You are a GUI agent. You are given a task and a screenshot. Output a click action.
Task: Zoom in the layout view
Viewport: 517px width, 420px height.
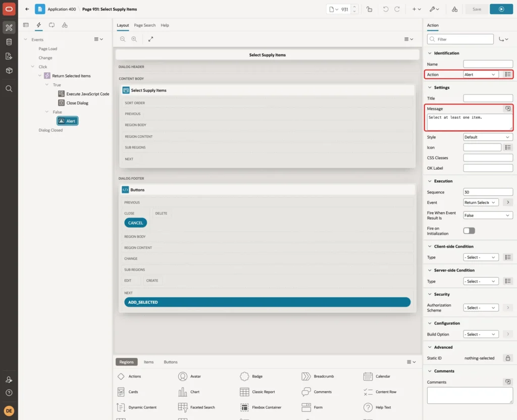coord(134,39)
